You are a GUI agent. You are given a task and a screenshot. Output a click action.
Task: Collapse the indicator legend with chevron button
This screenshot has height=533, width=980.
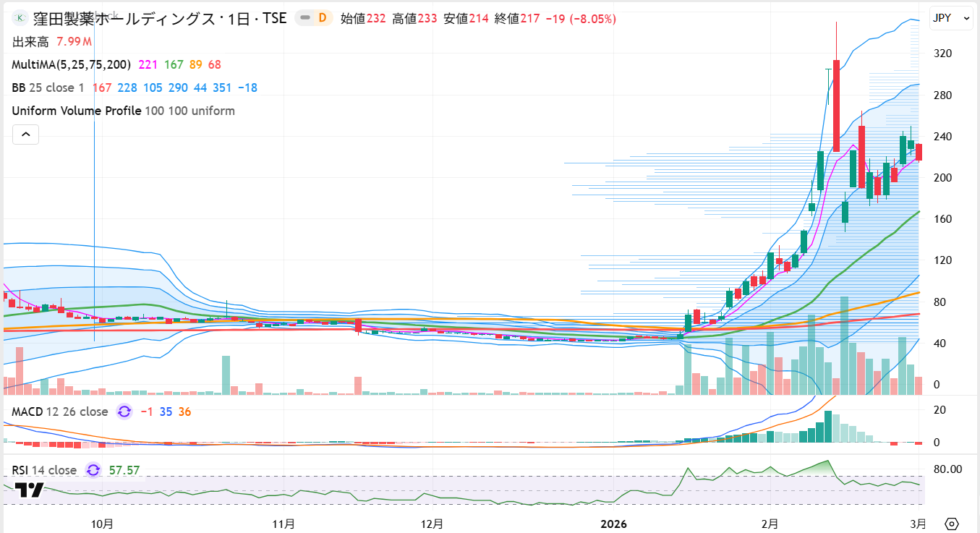pos(25,134)
